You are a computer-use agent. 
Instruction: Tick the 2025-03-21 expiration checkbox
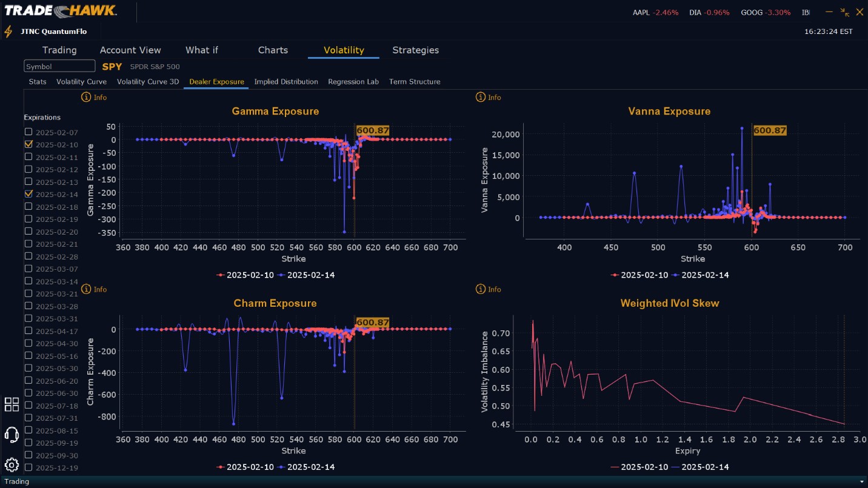point(28,293)
